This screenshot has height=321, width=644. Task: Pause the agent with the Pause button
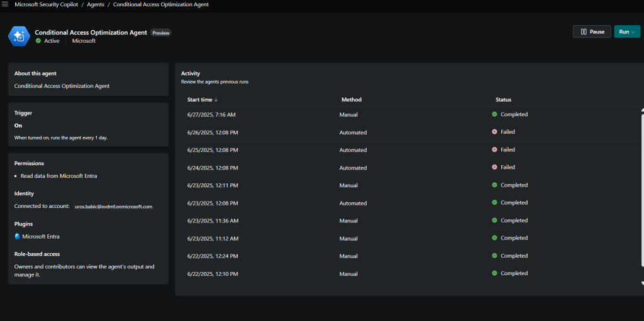click(592, 31)
